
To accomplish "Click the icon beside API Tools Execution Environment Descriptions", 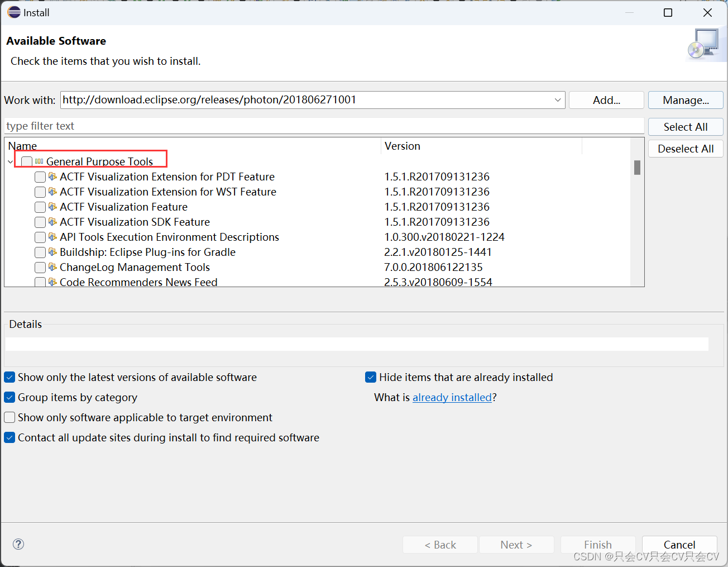I will click(x=52, y=237).
